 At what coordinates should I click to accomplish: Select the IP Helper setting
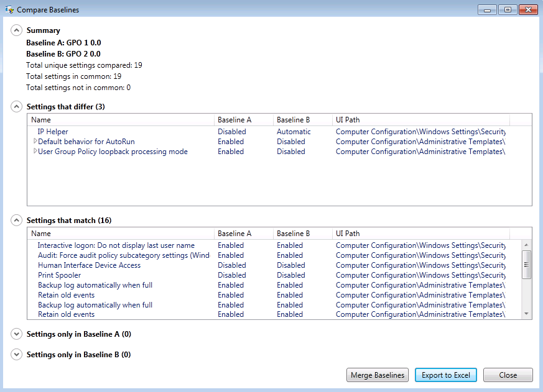(x=53, y=131)
